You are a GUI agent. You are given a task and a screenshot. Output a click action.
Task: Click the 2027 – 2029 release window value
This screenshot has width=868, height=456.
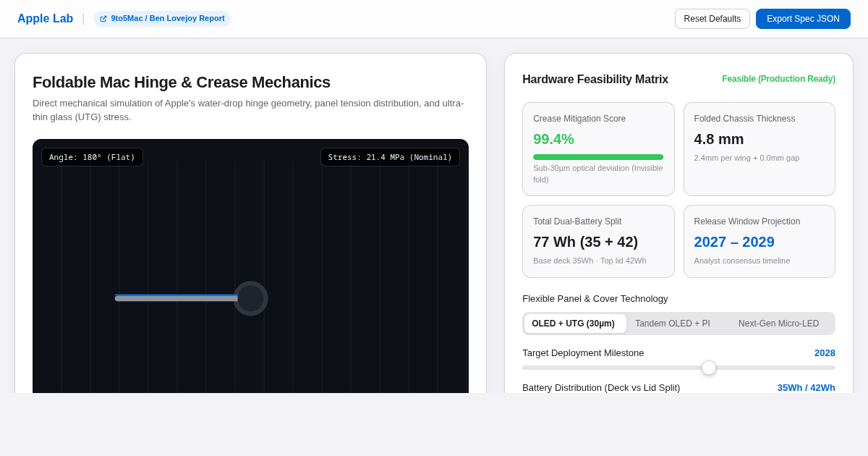click(734, 242)
